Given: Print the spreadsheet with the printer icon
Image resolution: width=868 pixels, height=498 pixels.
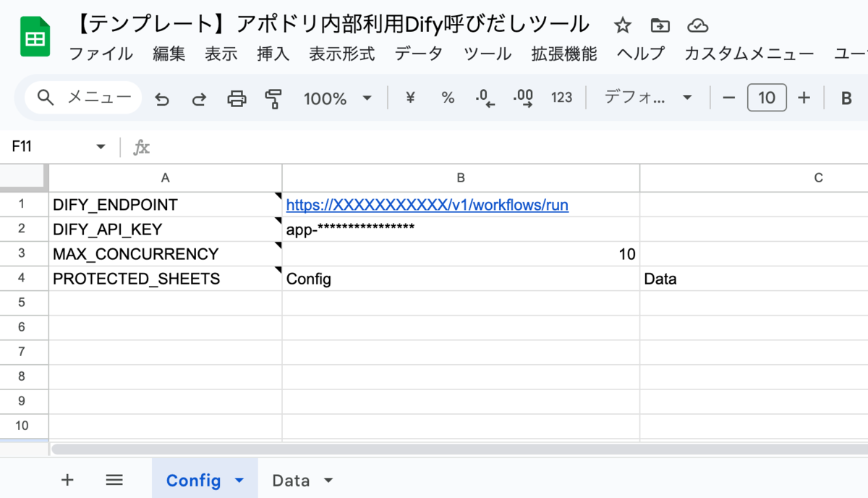Looking at the screenshot, I should tap(237, 98).
